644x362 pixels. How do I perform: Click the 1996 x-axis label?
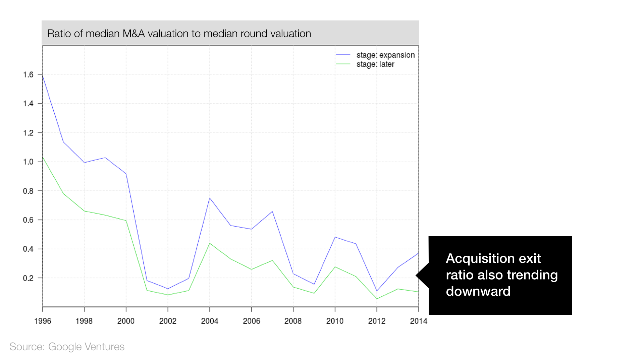click(x=43, y=321)
